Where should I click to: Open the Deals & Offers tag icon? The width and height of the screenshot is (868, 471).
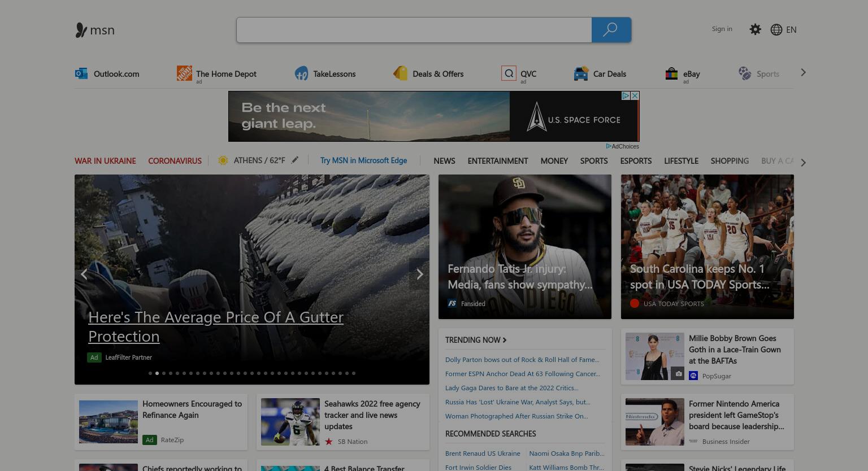(x=401, y=73)
